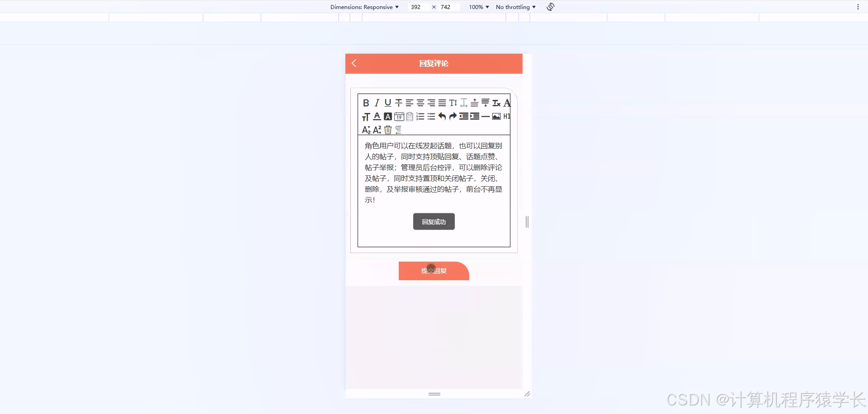This screenshot has height=414, width=868.
Task: Undo the last edit in the editor
Action: (442, 116)
